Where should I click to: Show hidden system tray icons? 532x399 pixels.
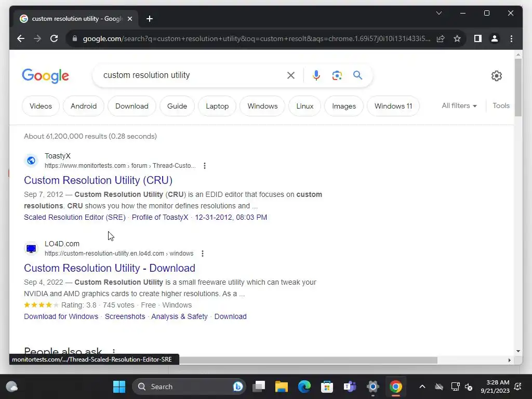[x=422, y=387]
